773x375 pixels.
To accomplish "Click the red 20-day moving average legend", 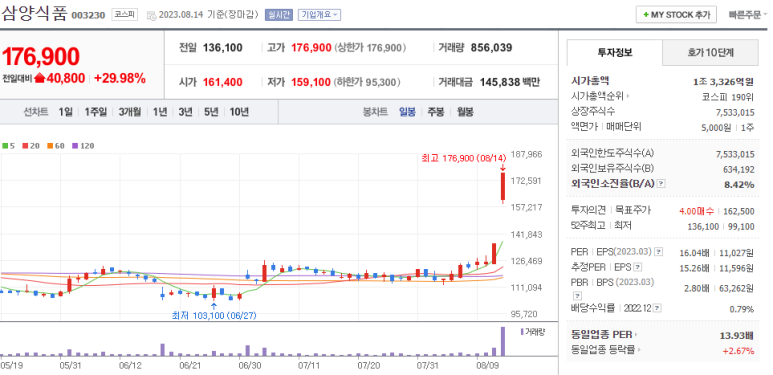I will coord(31,146).
